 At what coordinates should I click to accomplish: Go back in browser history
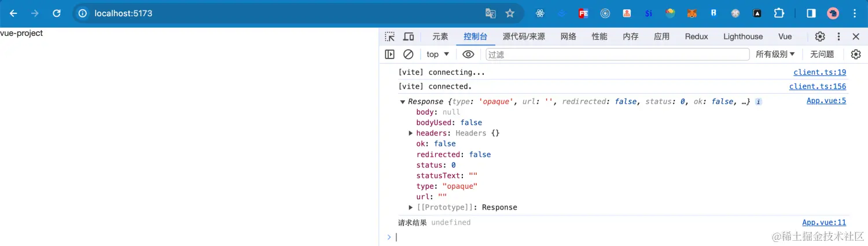tap(13, 13)
